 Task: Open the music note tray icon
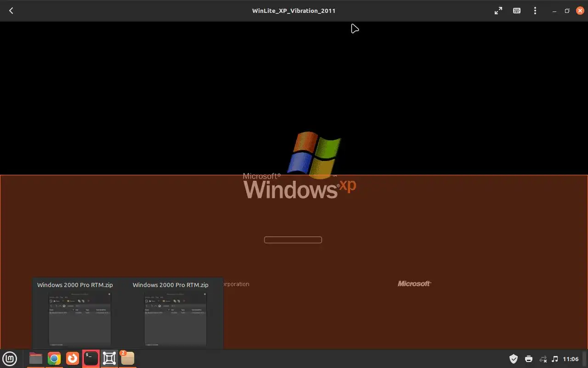555,359
